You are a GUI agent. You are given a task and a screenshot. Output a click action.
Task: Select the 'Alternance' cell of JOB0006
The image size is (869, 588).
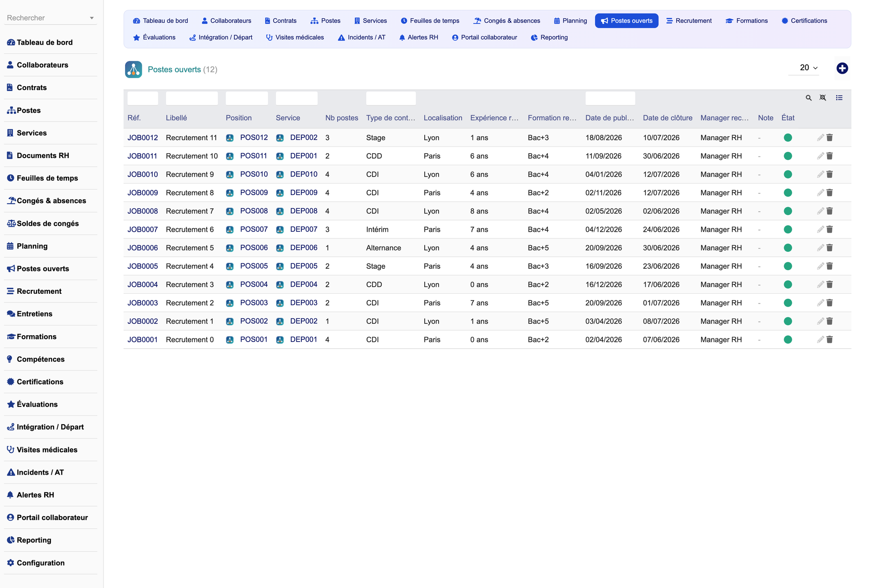(384, 248)
